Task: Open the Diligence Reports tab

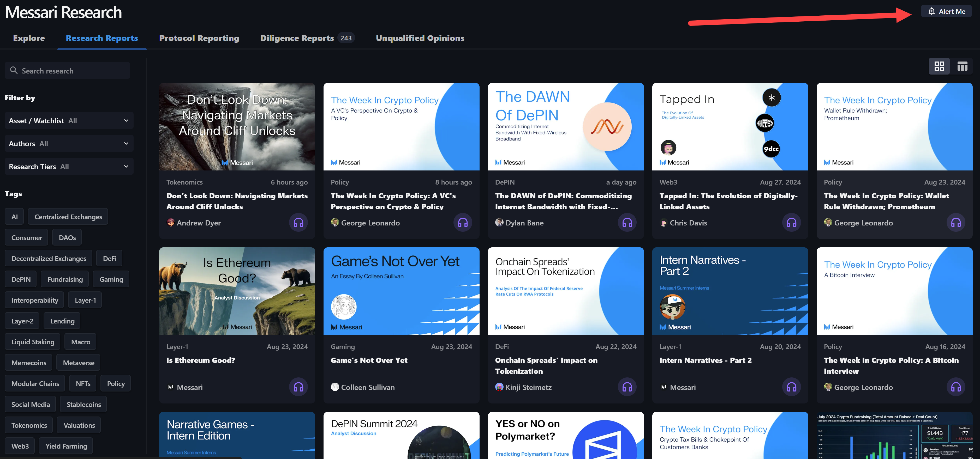Action: pos(307,38)
